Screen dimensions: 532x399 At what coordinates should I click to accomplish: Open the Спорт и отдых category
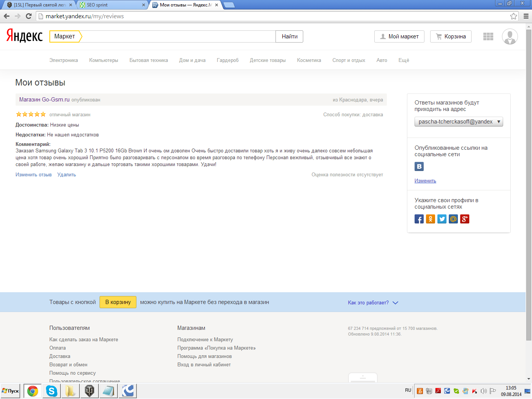pos(349,60)
